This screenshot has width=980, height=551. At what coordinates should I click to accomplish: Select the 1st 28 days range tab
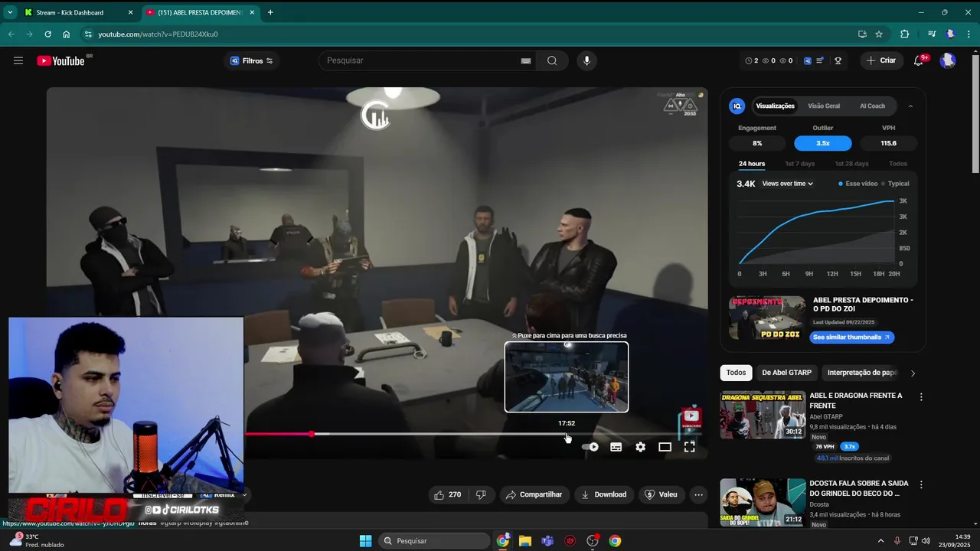(851, 164)
